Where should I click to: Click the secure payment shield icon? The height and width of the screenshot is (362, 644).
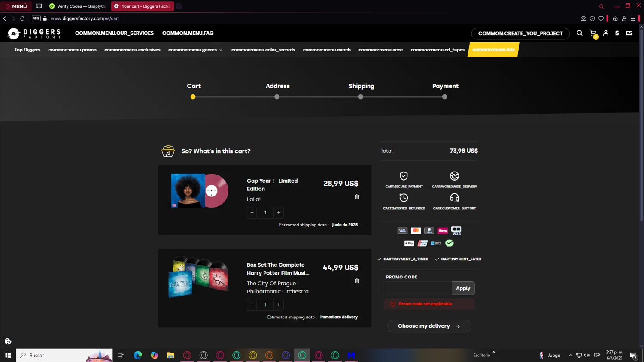404,176
